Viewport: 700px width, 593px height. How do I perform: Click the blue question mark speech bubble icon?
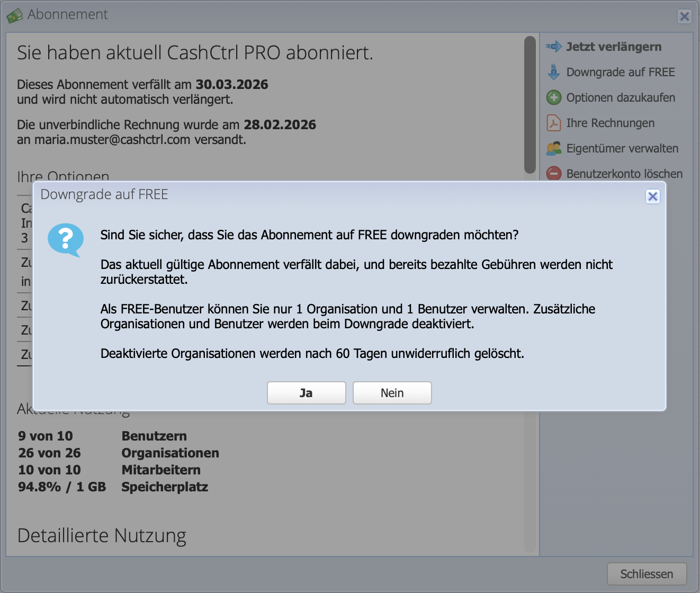66,239
